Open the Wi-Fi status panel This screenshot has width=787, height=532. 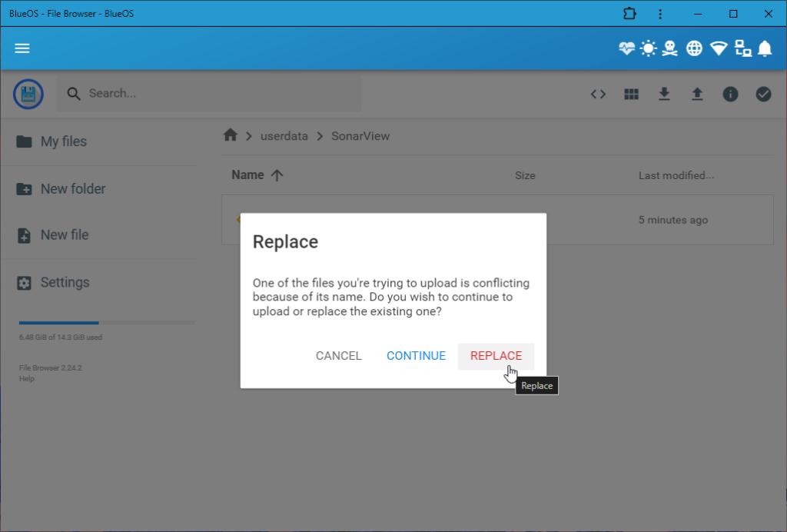click(718, 48)
